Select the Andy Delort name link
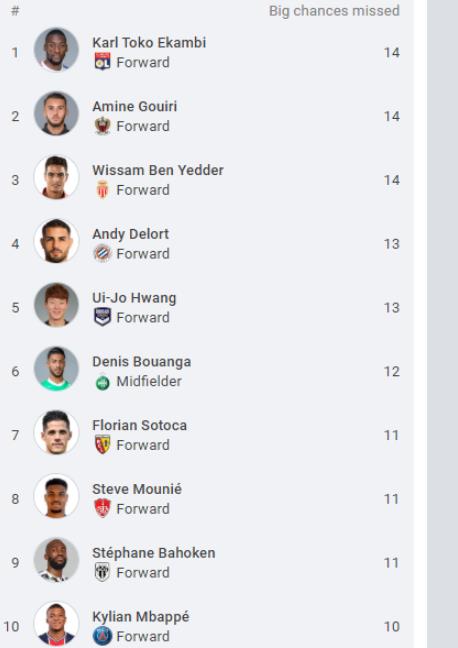458x648 pixels. (130, 234)
